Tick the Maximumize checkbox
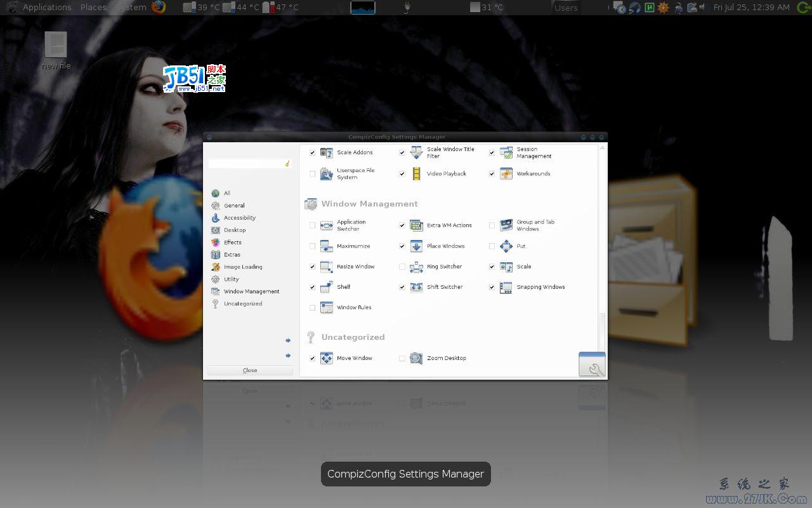Screen dimensions: 812x508 click(x=312, y=246)
